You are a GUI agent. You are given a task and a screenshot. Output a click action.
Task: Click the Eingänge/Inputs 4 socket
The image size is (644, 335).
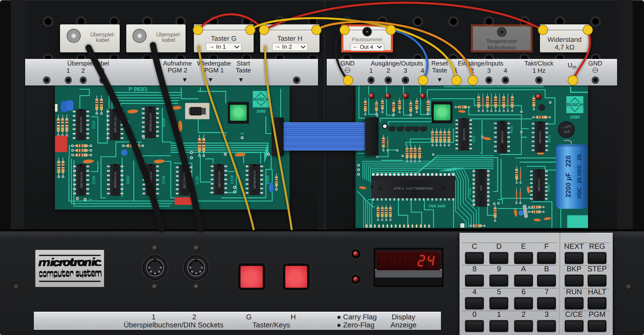505,80
